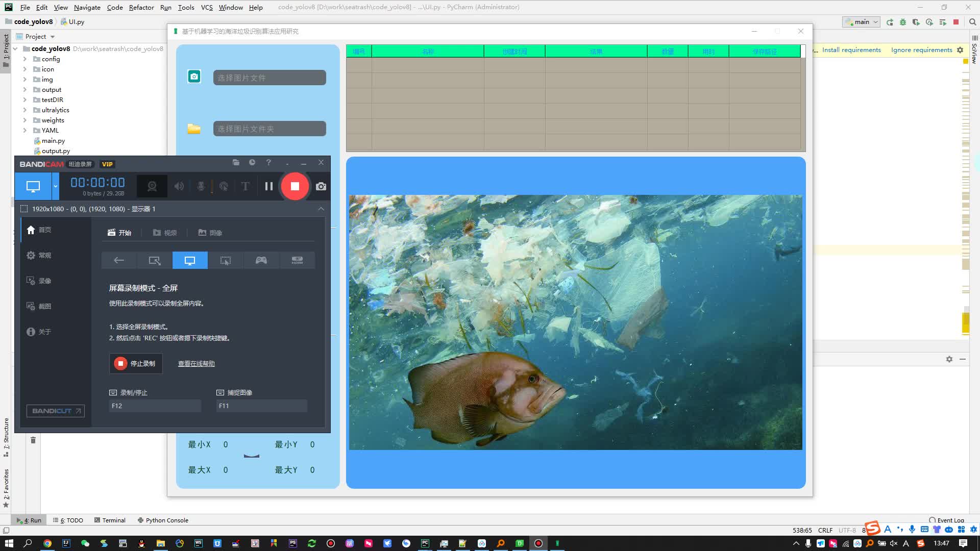Viewport: 980px width, 551px height.
Task: Switch to Bandicam 图像 tab
Action: (210, 233)
